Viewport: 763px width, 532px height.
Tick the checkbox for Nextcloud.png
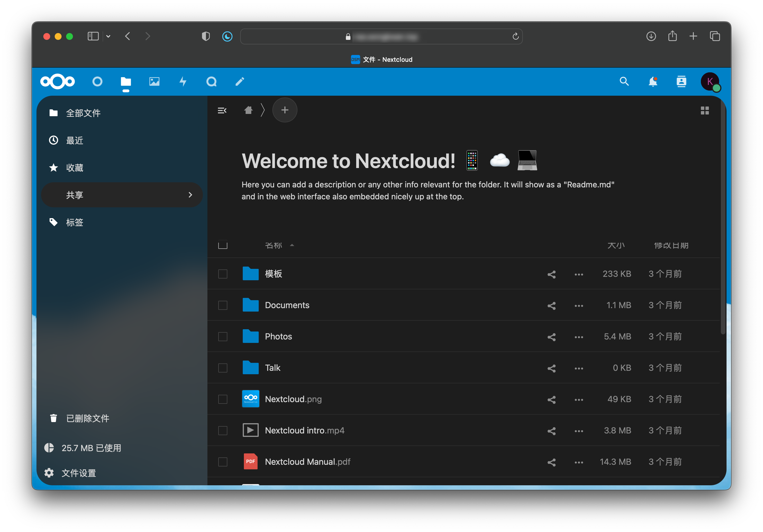(x=223, y=399)
